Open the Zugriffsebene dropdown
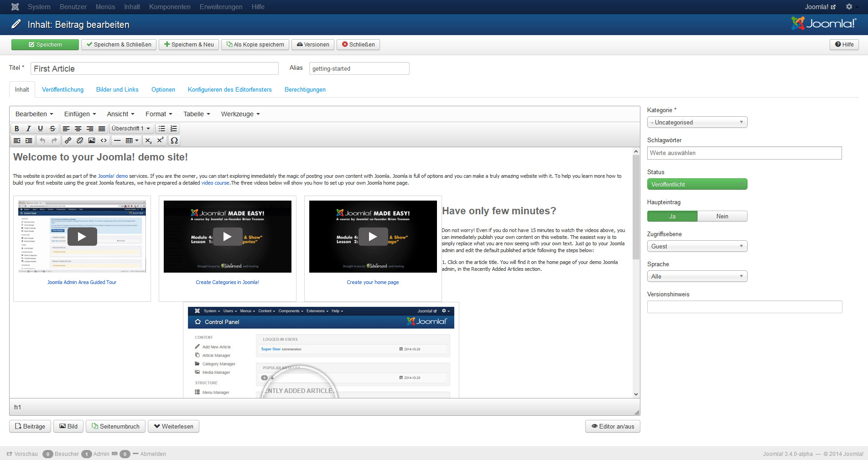 [697, 246]
